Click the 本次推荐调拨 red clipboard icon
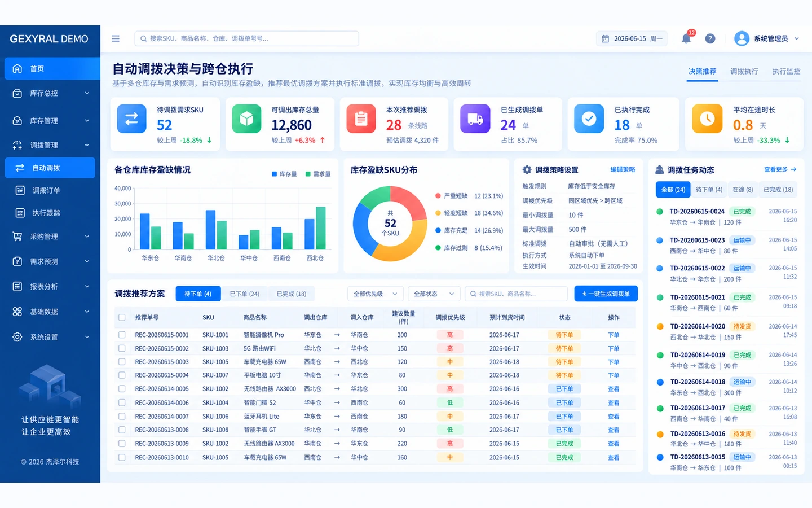The image size is (812, 508). (x=361, y=119)
